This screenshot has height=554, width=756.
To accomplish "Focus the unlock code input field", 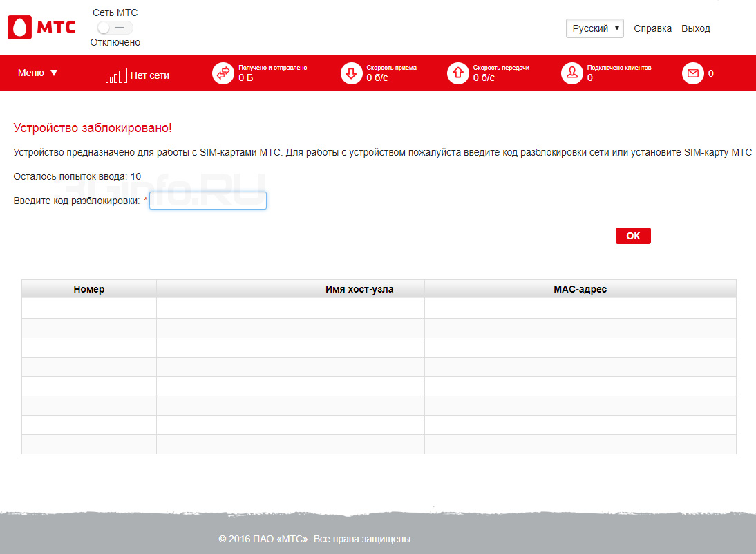I will 208,201.
